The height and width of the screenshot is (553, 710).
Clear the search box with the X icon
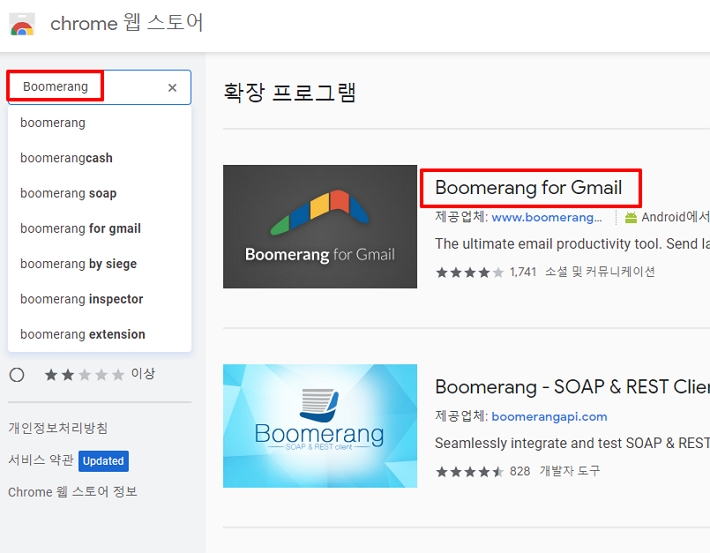click(172, 87)
